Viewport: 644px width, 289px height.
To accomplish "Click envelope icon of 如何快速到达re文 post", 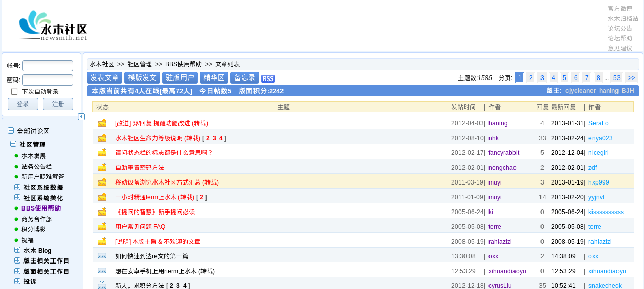I will pyautogui.click(x=102, y=256).
